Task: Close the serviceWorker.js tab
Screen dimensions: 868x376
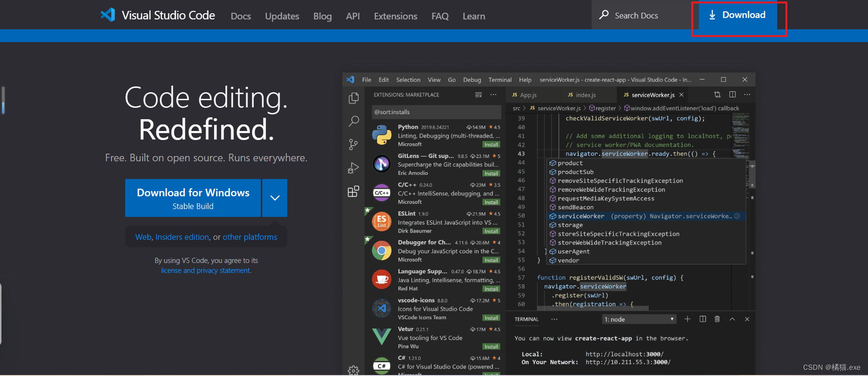Action: [681, 95]
